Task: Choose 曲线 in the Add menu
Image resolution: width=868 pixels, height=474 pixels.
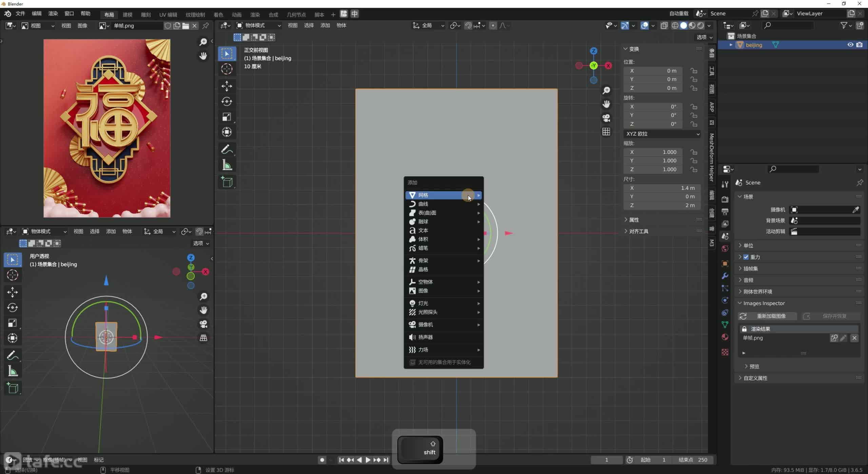Action: click(443, 204)
